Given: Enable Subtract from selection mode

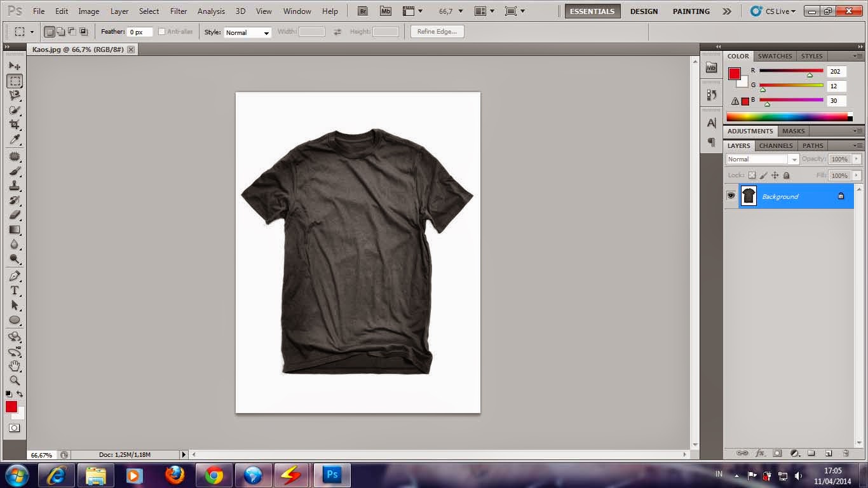Looking at the screenshot, I should [72, 32].
